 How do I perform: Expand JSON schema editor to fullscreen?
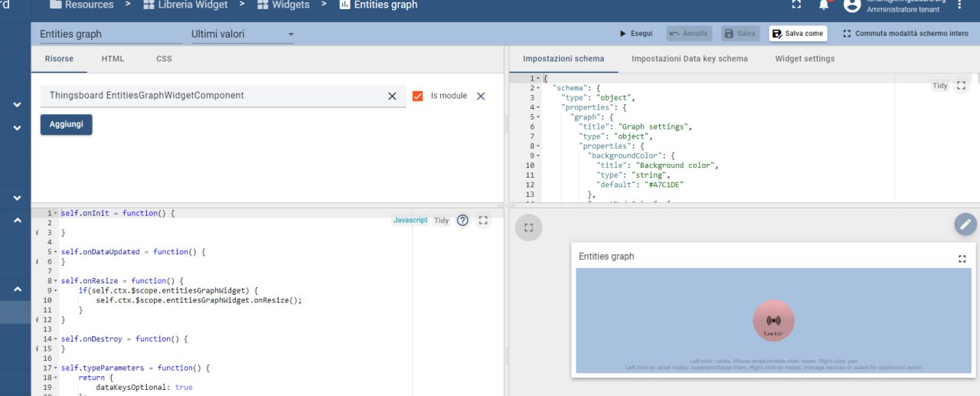(961, 86)
